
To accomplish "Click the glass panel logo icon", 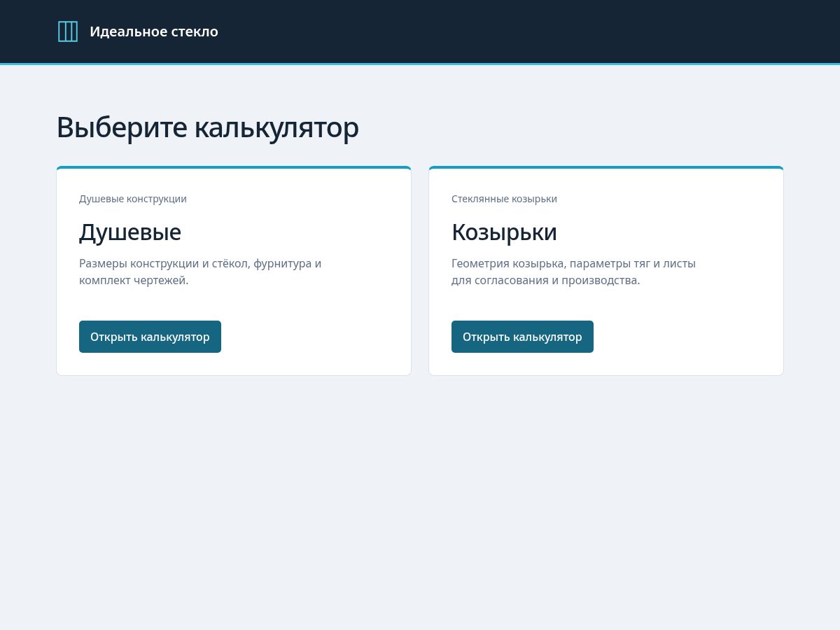I will (x=68, y=31).
